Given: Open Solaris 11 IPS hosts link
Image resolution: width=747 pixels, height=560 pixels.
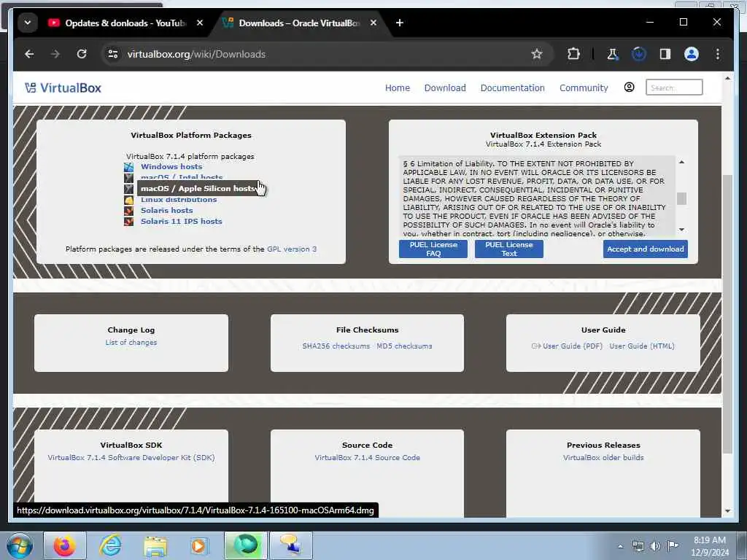Looking at the screenshot, I should (x=182, y=222).
